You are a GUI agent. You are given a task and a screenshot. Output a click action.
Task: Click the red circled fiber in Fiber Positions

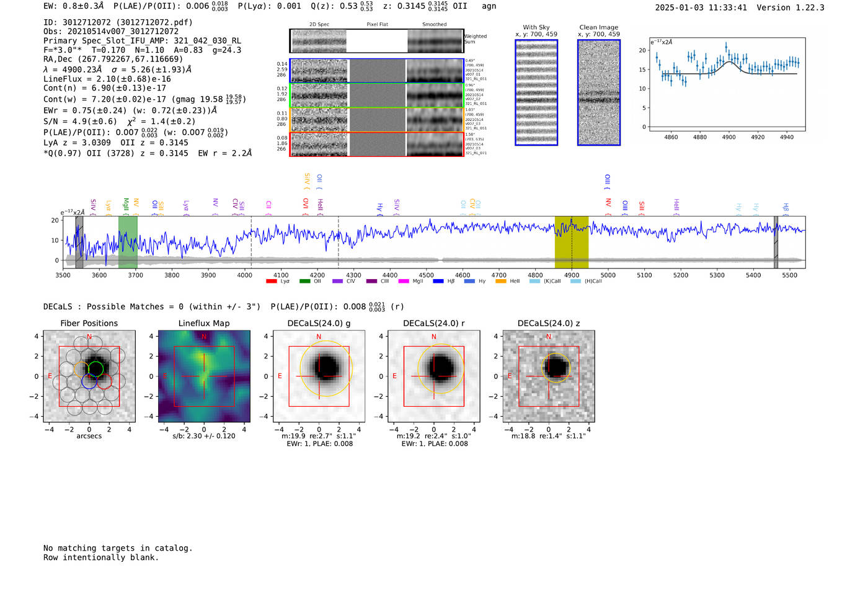click(104, 381)
